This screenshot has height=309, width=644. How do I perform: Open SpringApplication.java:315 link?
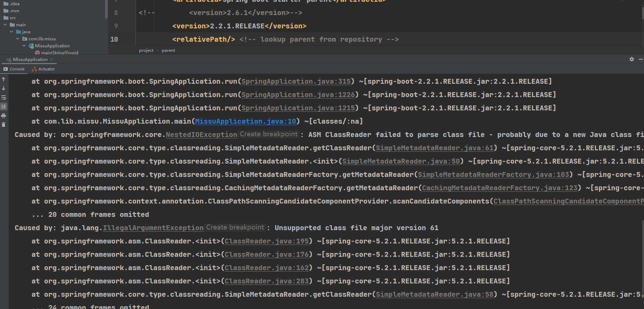(x=296, y=81)
